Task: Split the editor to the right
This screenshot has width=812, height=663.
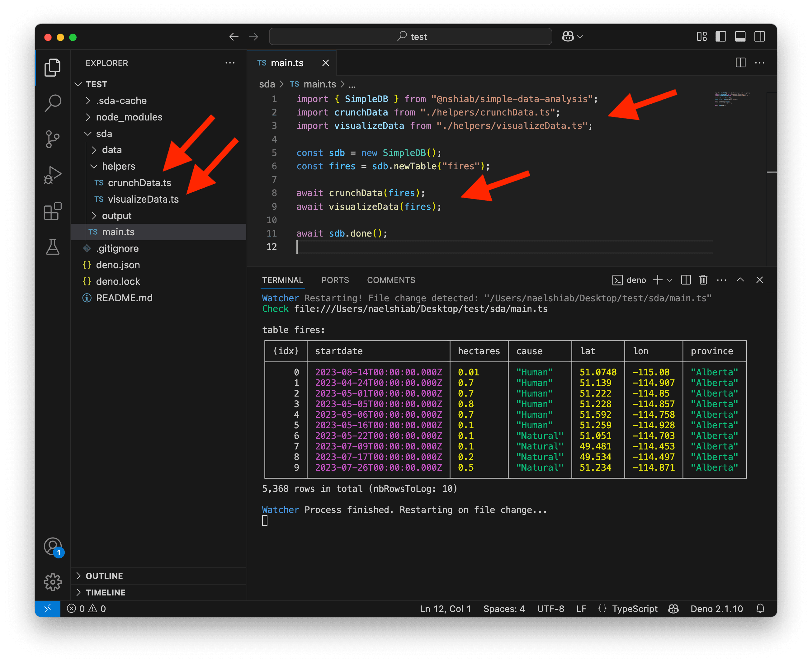Action: tap(740, 63)
